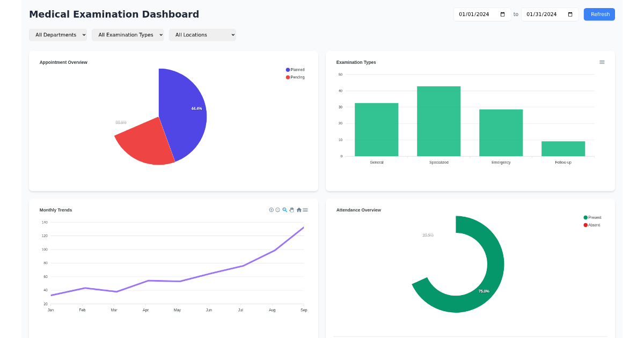This screenshot has height=338, width=644.
Task: Select the pan tool on Monthly Trends
Action: point(291,210)
